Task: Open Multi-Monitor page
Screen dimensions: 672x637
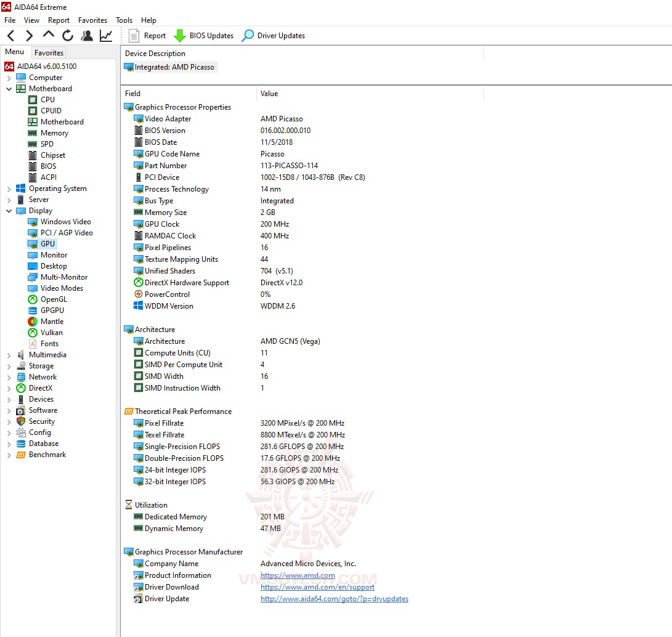Action: (64, 277)
